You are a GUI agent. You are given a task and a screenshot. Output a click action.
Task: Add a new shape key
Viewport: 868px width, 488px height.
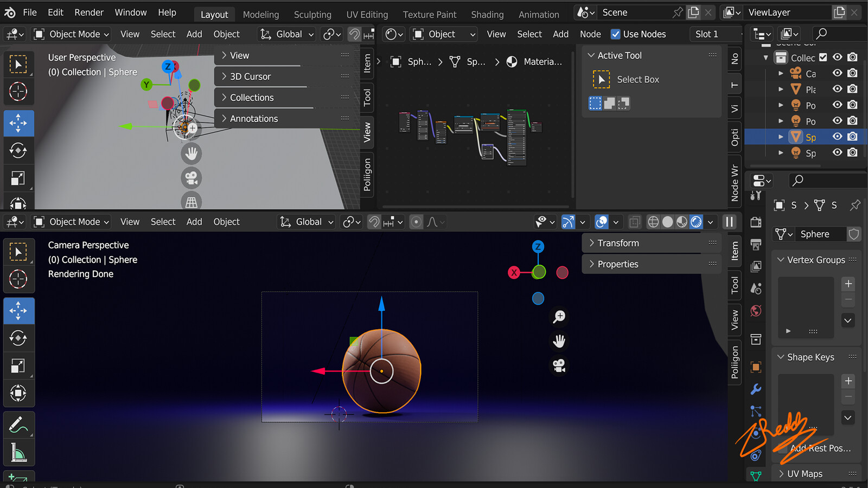click(848, 381)
